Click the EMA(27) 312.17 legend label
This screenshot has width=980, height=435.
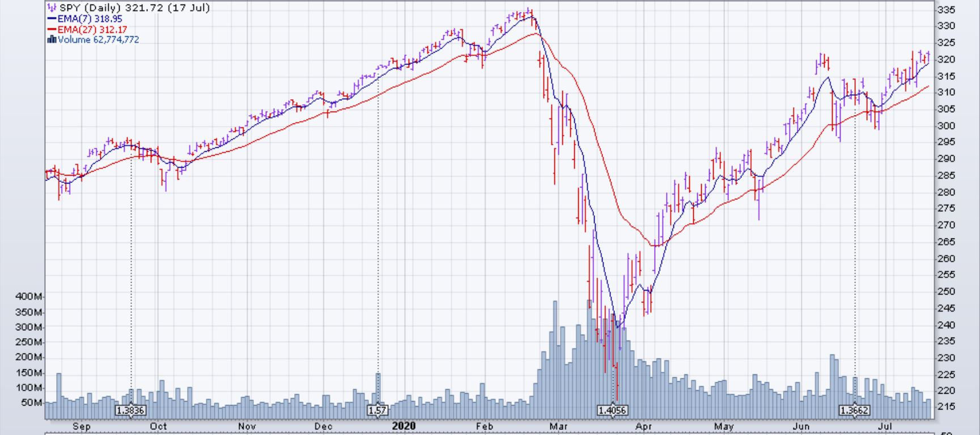pyautogui.click(x=92, y=29)
